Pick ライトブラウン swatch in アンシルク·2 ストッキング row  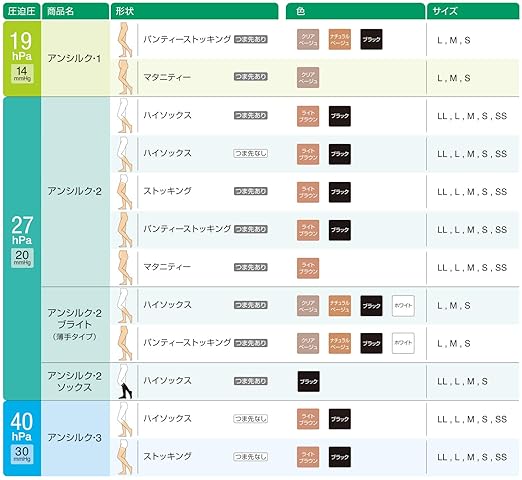[x=308, y=192]
